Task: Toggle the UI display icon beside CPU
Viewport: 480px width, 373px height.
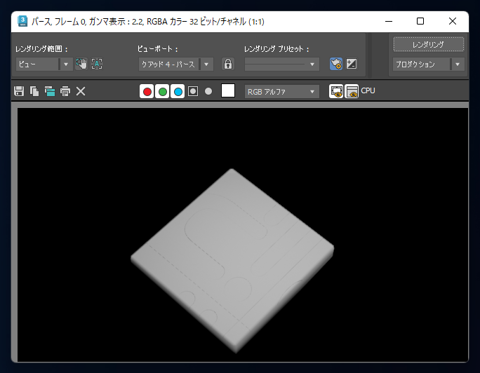Action: pyautogui.click(x=352, y=91)
